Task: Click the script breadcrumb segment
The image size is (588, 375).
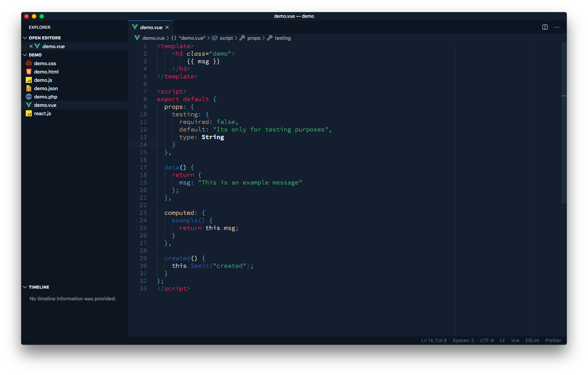Action: [227, 38]
